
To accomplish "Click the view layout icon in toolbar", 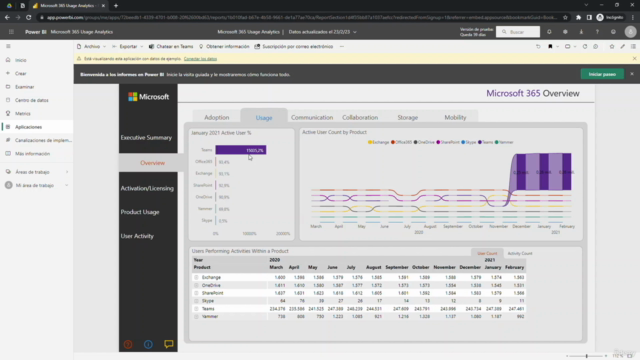I will 567,47.
